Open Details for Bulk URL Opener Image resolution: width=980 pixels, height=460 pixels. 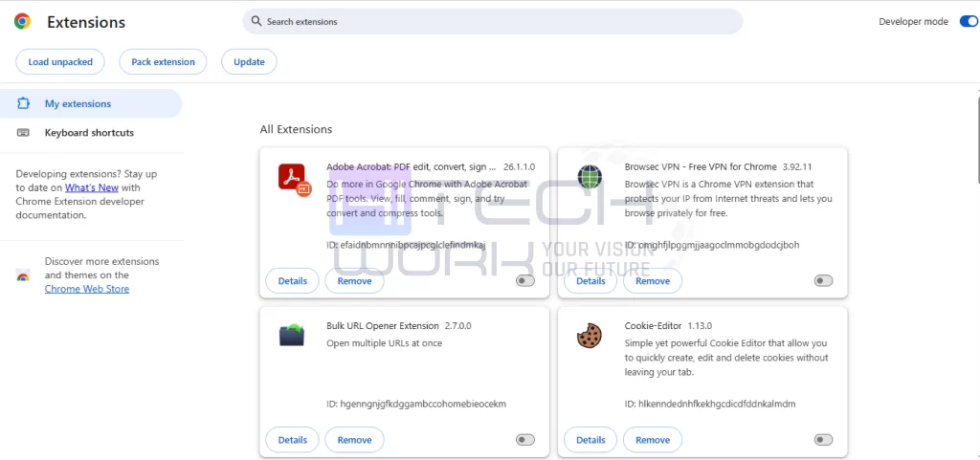coord(293,440)
